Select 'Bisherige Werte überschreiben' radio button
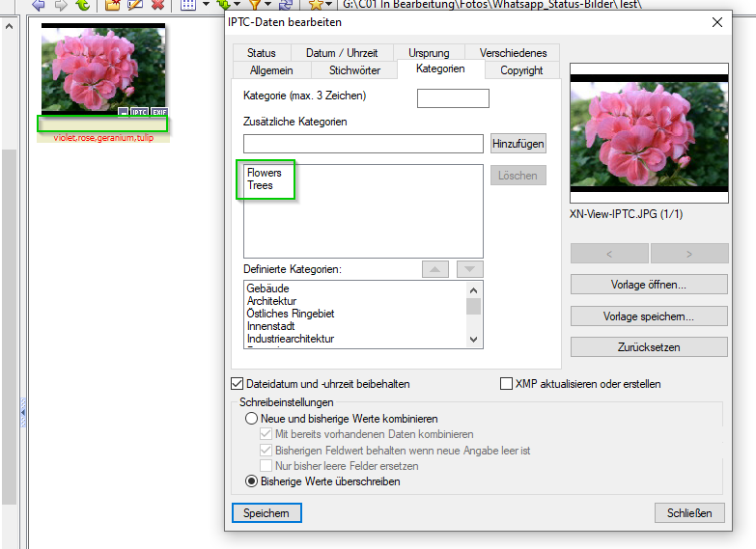Image resolution: width=756 pixels, height=549 pixels. (251, 481)
